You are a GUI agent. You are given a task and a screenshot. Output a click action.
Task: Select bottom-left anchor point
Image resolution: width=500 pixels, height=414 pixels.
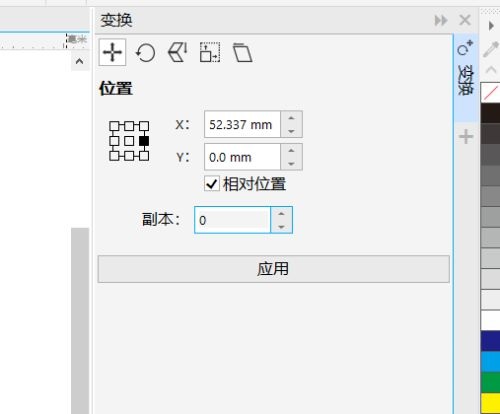tap(114, 156)
